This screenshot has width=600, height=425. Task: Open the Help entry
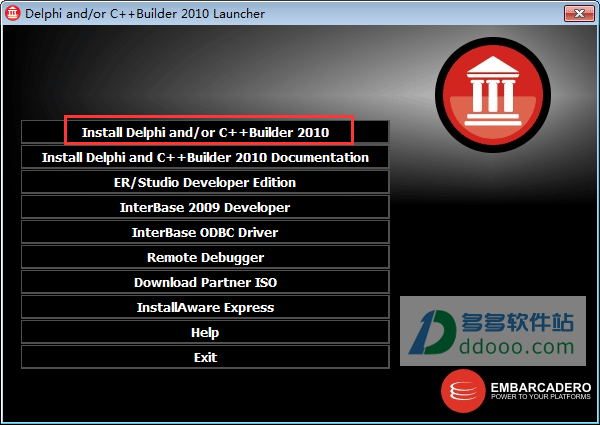click(205, 332)
